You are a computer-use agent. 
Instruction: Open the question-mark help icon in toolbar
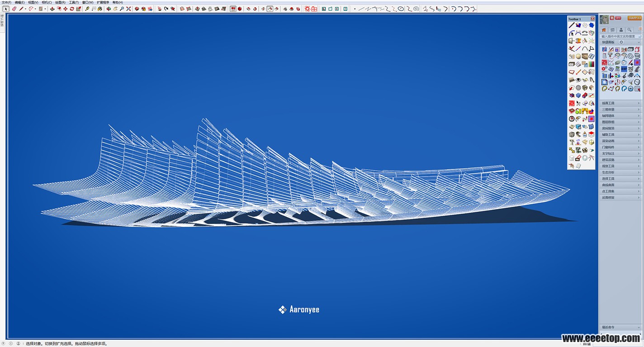click(x=346, y=9)
